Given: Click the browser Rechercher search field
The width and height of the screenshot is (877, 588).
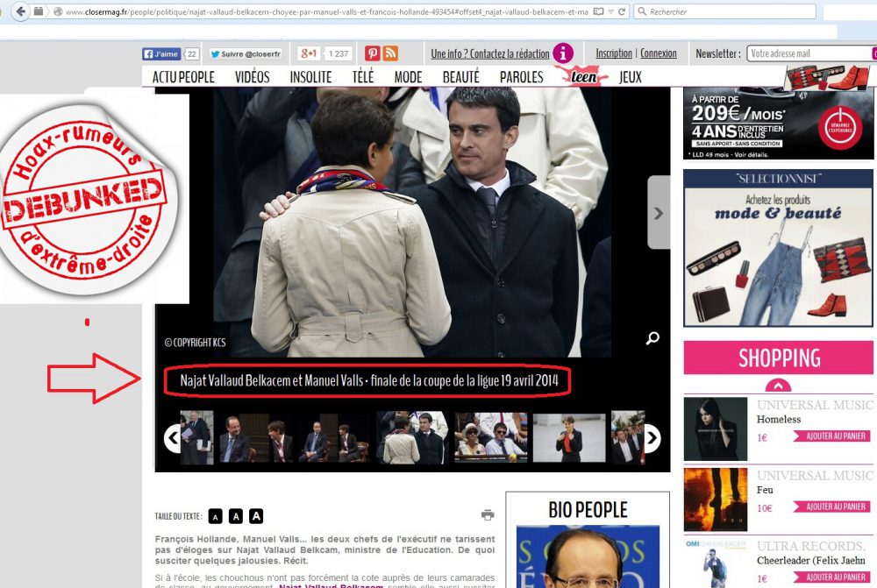Looking at the screenshot, I should [725, 11].
